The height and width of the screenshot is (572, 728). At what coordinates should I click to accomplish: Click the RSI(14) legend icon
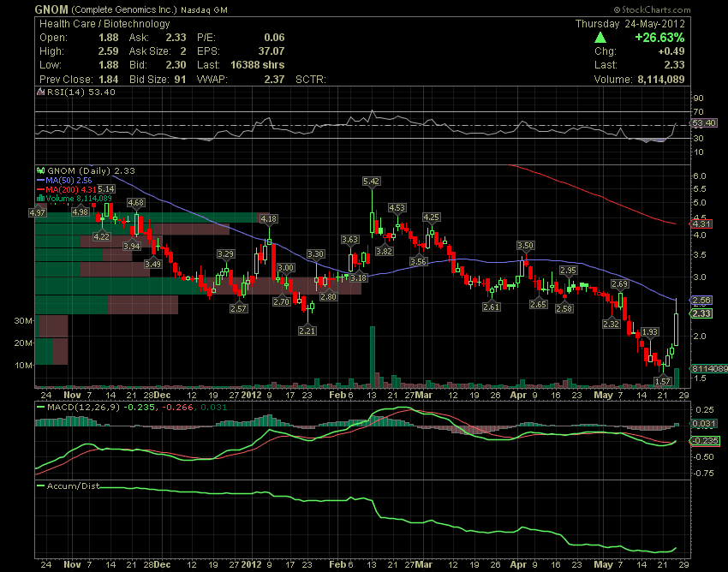pos(41,92)
